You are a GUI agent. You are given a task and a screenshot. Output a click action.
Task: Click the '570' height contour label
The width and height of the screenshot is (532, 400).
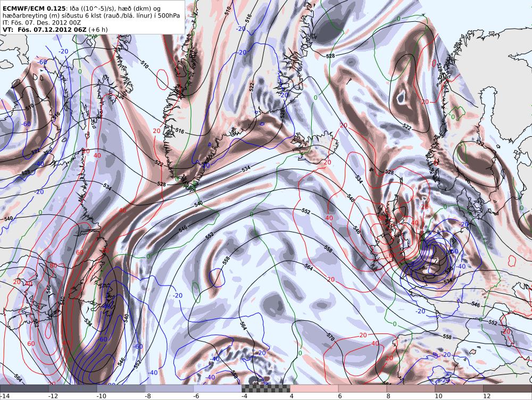(331, 337)
